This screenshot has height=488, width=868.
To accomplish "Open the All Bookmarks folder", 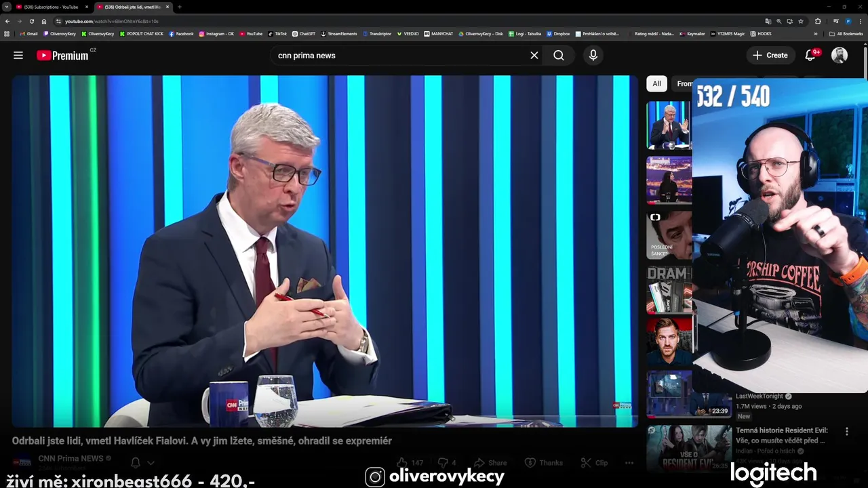I will (846, 33).
